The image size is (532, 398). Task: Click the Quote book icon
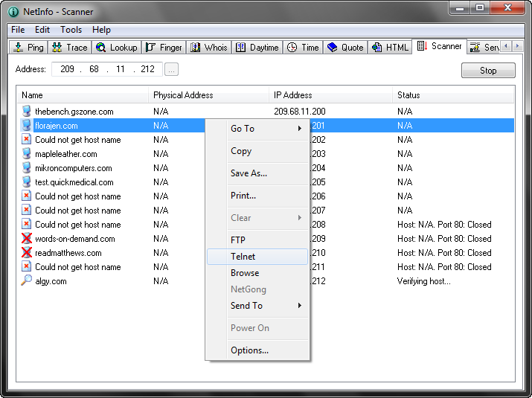(332, 48)
